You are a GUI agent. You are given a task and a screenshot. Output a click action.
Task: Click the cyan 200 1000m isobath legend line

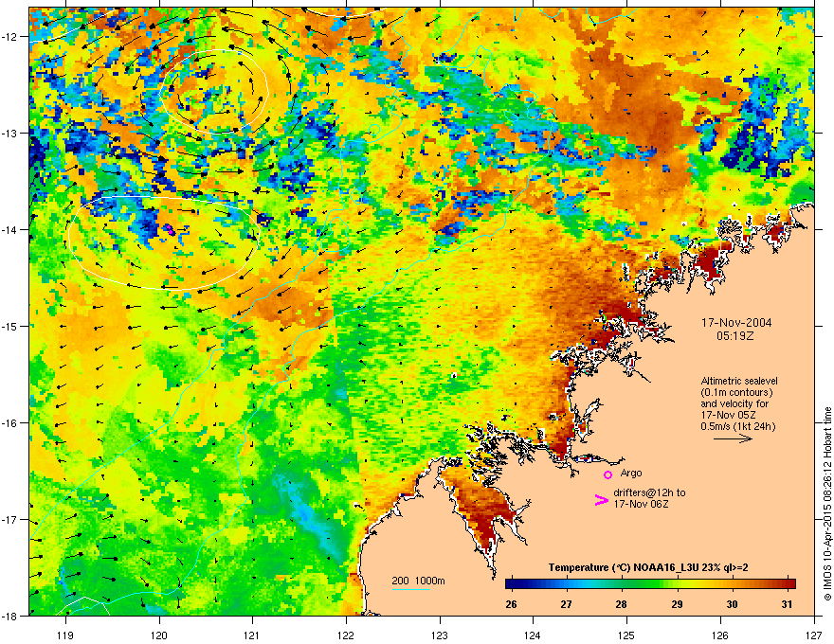click(x=410, y=589)
